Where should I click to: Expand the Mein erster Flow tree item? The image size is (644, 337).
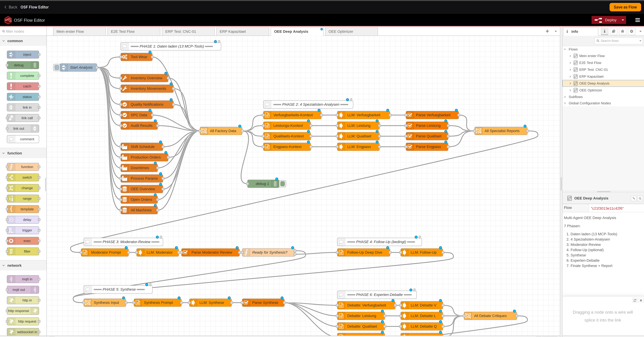[x=570, y=56]
